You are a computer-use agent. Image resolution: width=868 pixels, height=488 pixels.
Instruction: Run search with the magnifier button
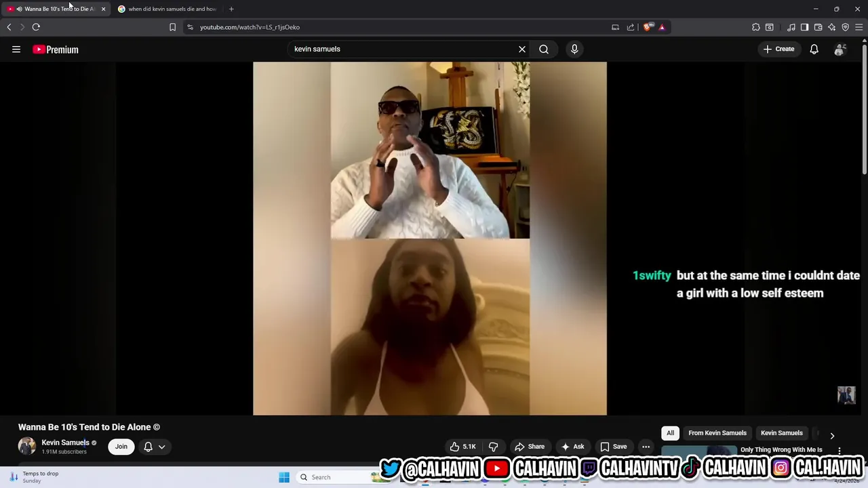pyautogui.click(x=544, y=49)
